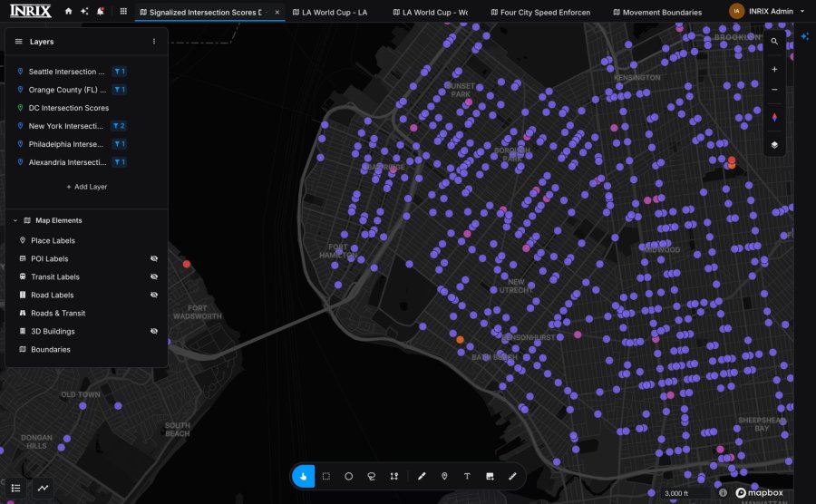Go to the INRIX home icon
The image size is (816, 504).
[68, 11]
